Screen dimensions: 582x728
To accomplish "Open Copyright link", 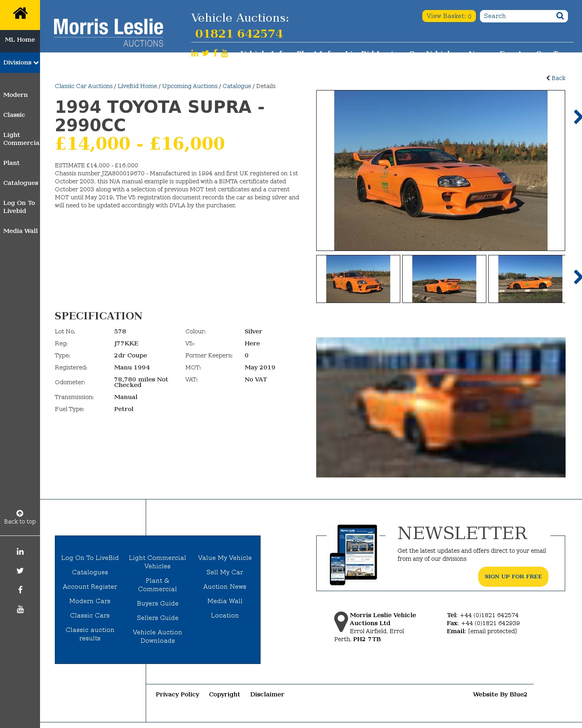I will coord(225,694).
